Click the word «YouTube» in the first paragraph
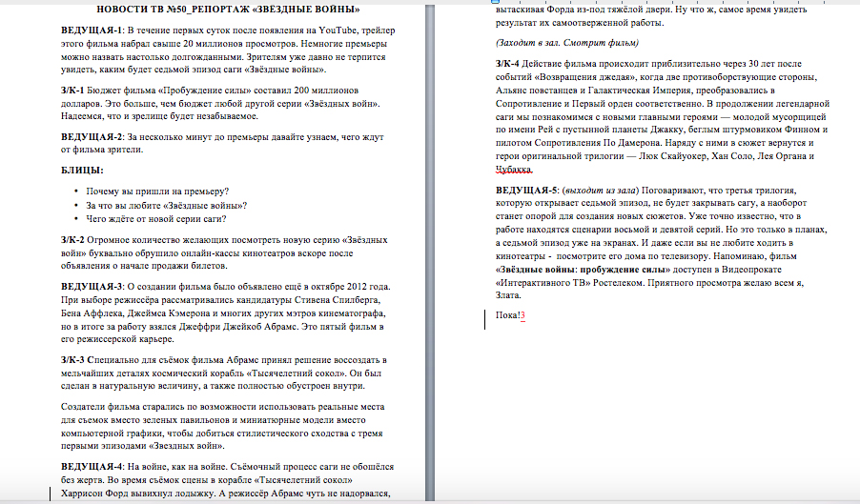 [338, 30]
